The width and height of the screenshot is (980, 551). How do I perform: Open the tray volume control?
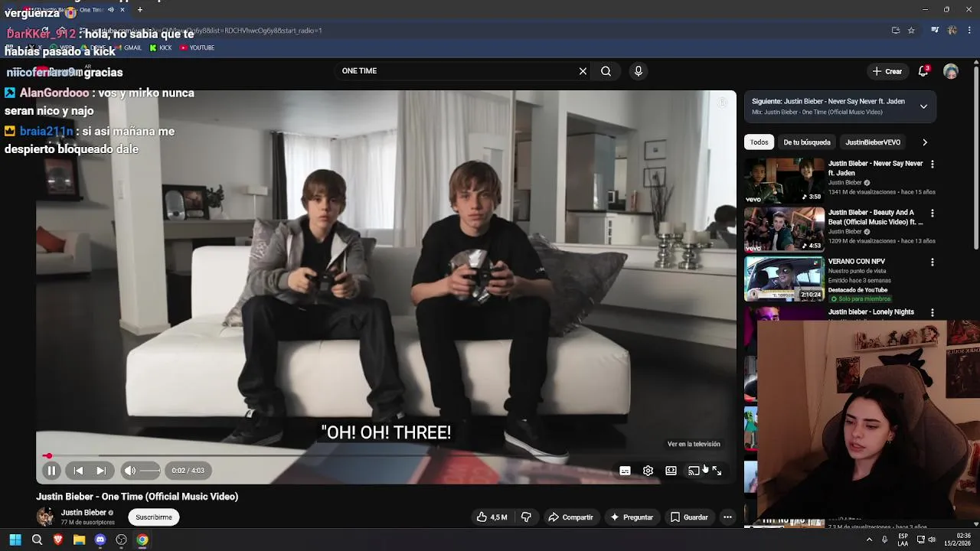coord(932,540)
